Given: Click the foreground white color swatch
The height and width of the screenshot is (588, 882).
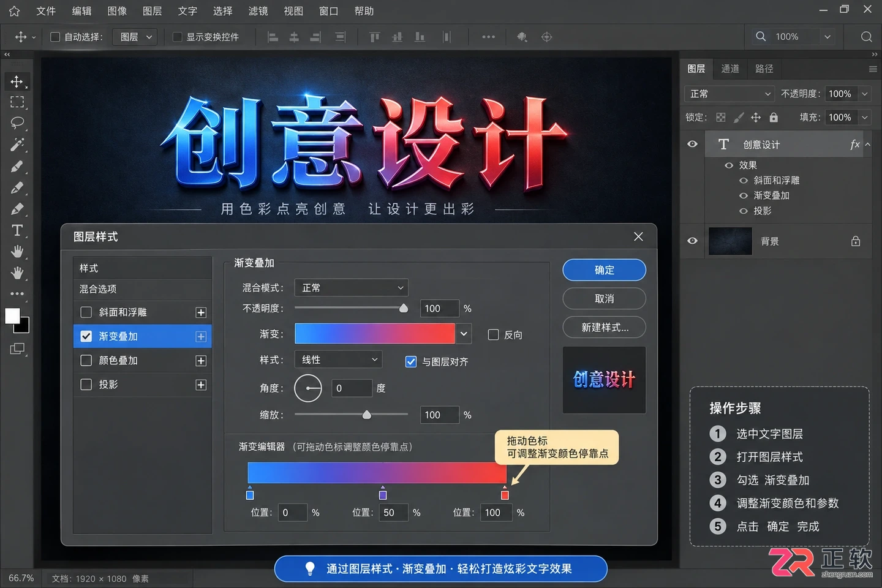Looking at the screenshot, I should pos(12,315).
